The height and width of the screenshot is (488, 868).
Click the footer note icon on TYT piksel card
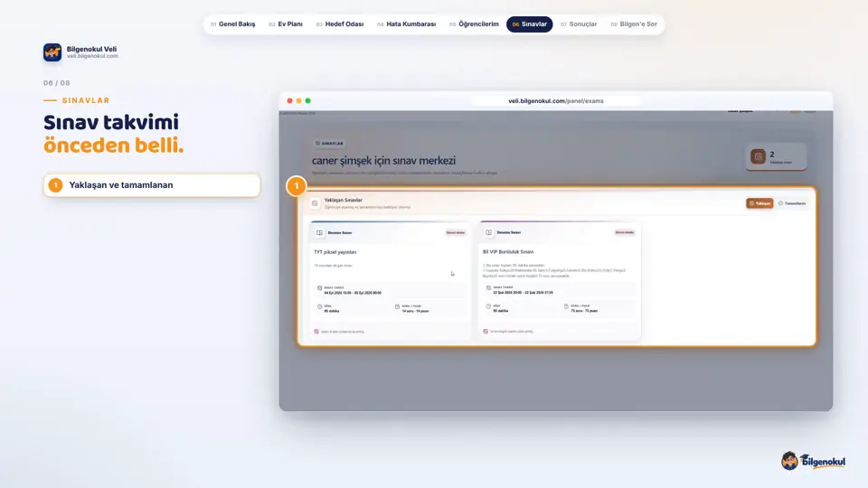[316, 332]
